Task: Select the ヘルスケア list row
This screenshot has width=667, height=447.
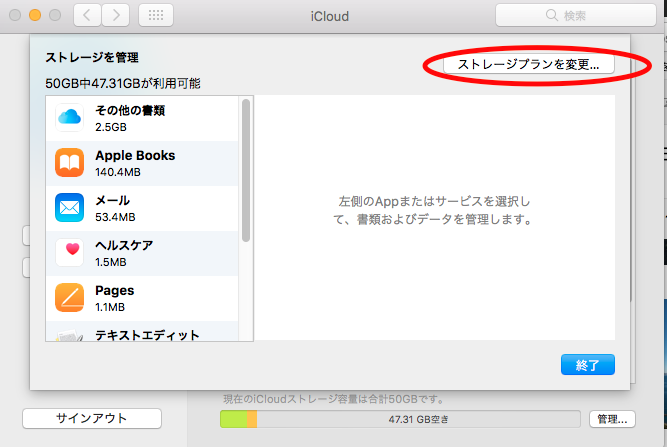Action: tap(142, 254)
